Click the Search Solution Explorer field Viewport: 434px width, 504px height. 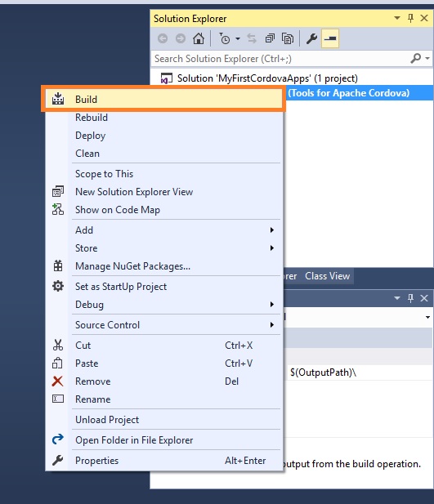click(x=280, y=59)
